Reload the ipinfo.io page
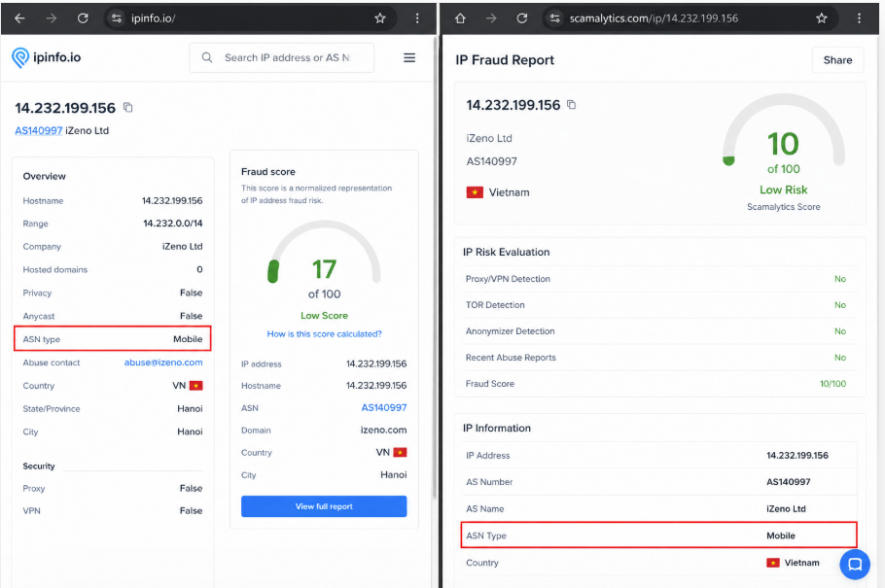Image resolution: width=885 pixels, height=588 pixels. (83, 18)
